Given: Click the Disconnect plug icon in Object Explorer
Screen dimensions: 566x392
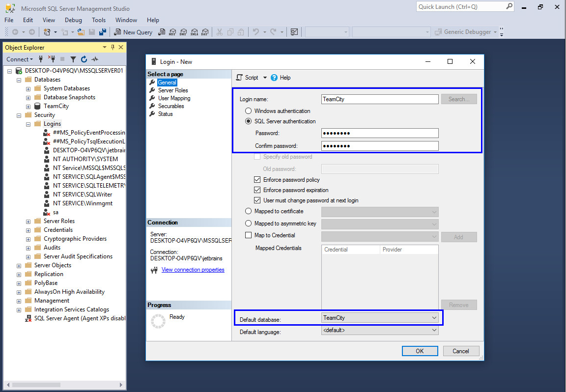Looking at the screenshot, I should (x=51, y=59).
